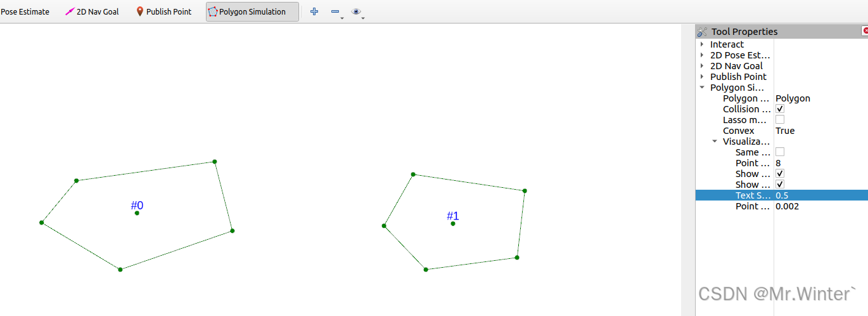Toggle Show… checkbox just above Text S…

coord(780,185)
